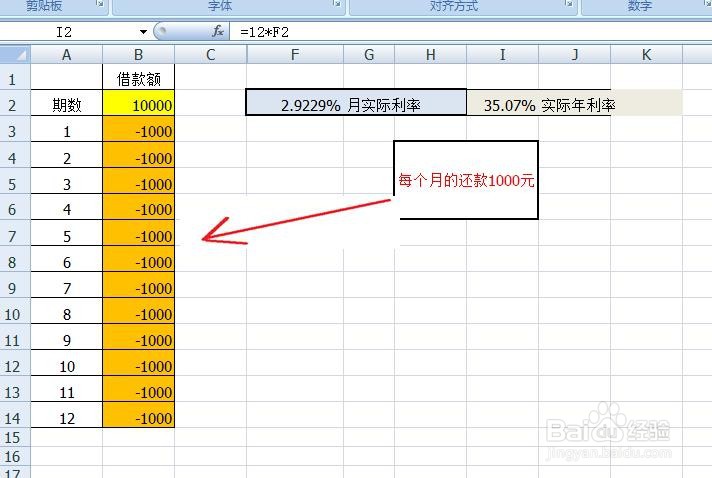Click cell B1 labeled 借款额
This screenshot has height=478, width=712.
pyautogui.click(x=138, y=79)
